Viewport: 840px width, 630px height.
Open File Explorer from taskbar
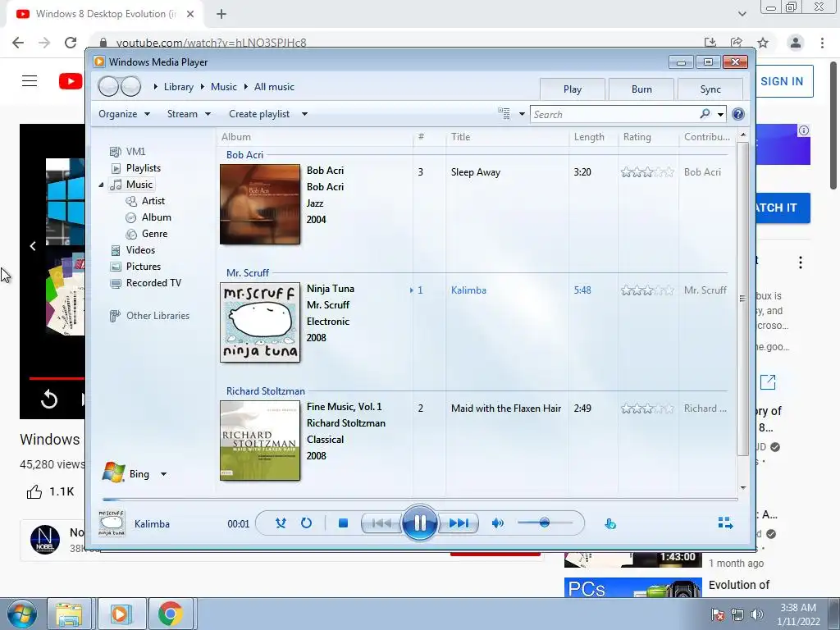70,614
